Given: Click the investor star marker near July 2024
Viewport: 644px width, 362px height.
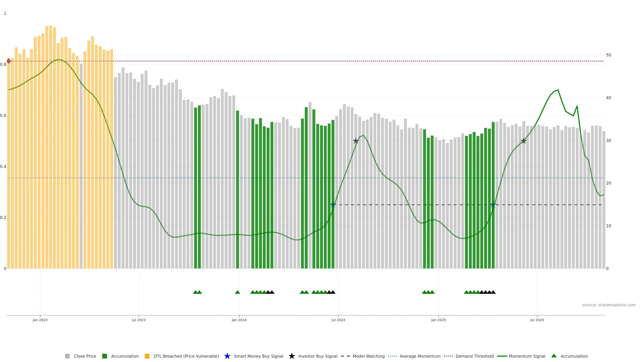Looking at the screenshot, I should 356,141.
